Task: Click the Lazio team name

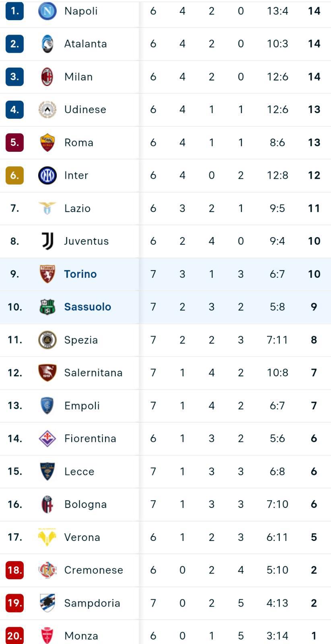Action: tap(77, 208)
